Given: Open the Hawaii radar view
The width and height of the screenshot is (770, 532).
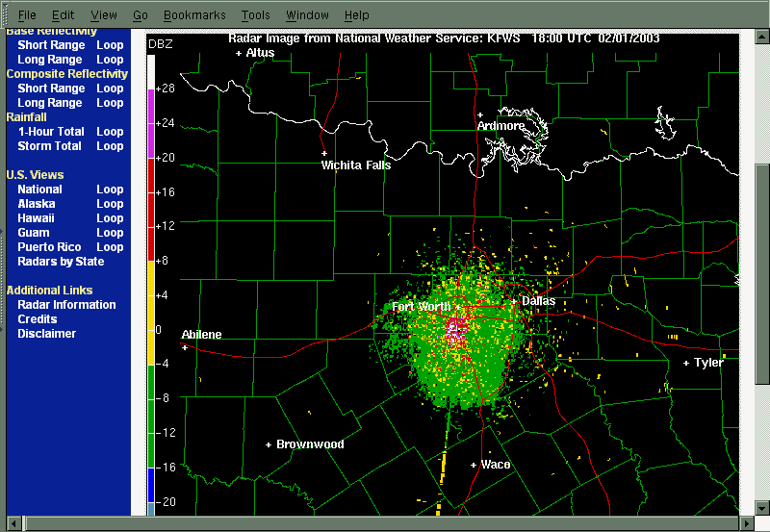Looking at the screenshot, I should pyautogui.click(x=36, y=218).
